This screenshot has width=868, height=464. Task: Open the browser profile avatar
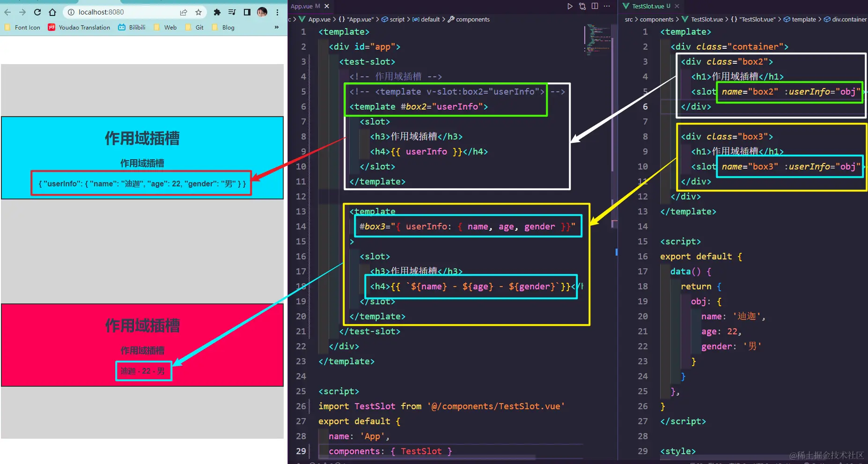pos(262,12)
